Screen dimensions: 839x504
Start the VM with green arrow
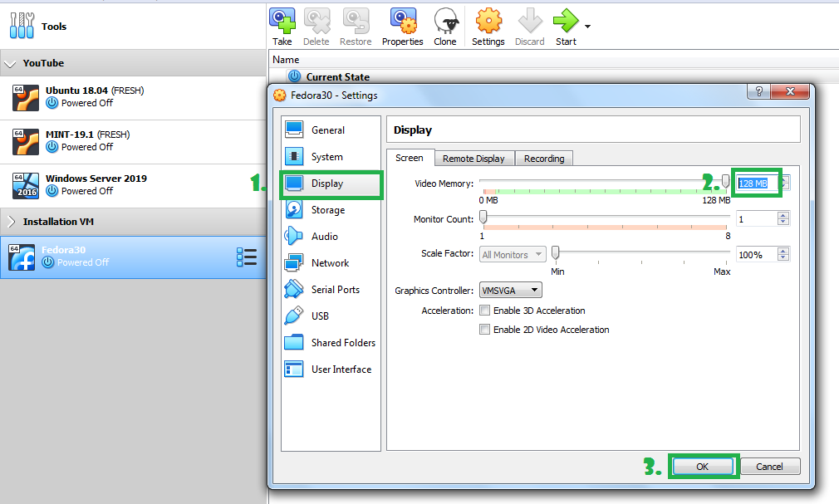[x=566, y=22]
